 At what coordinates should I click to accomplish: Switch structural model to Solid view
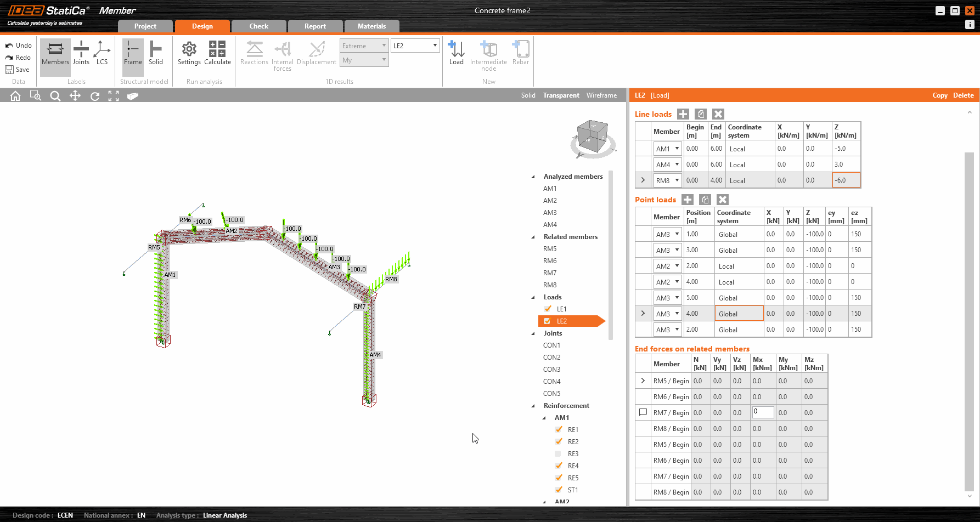coord(156,53)
